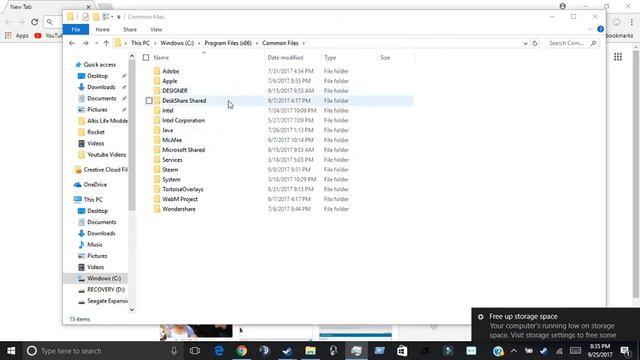Select the DESIGNER folder name
640x360 pixels.
175,91
